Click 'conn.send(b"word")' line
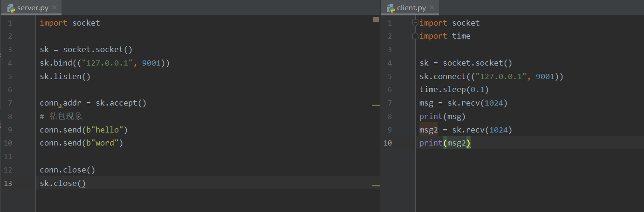Image resolution: width=644 pixels, height=212 pixels. tap(82, 143)
